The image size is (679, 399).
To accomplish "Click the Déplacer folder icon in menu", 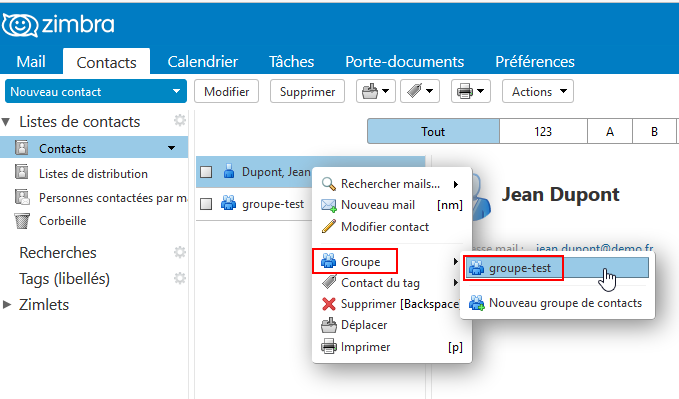I will click(x=329, y=325).
